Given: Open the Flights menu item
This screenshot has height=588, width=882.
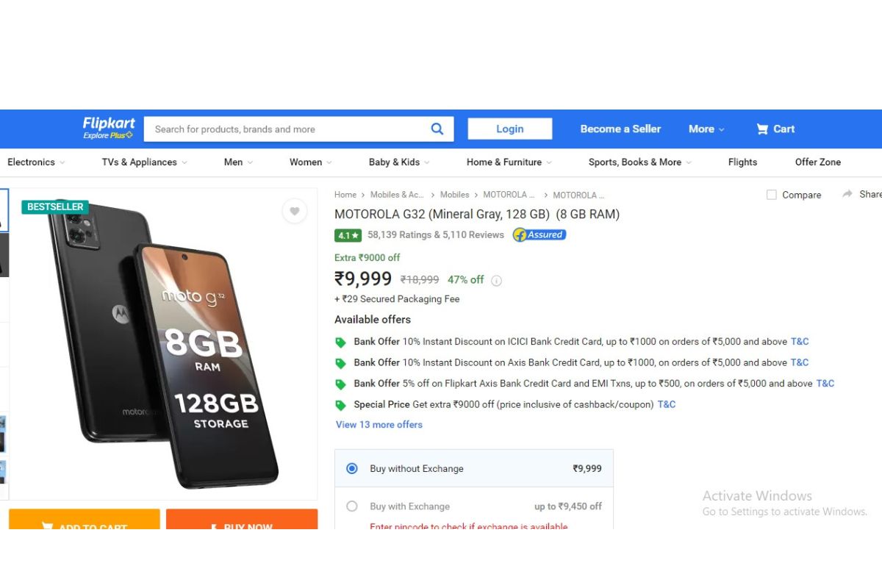Looking at the screenshot, I should pyautogui.click(x=742, y=162).
